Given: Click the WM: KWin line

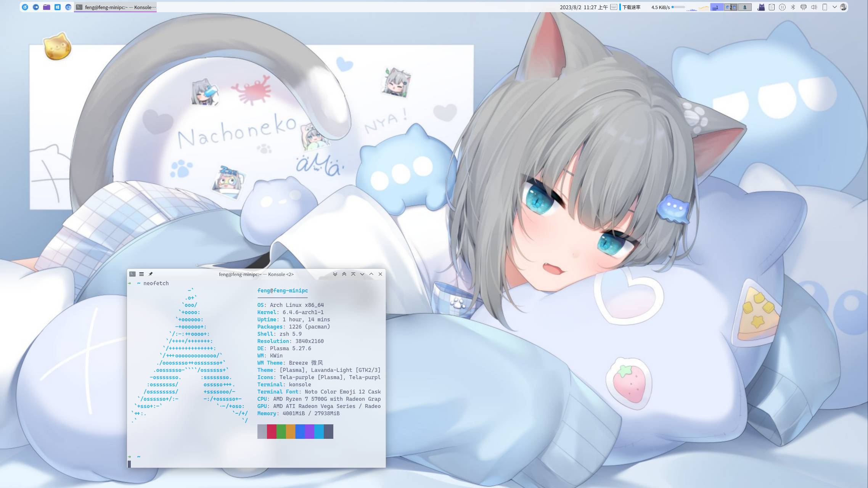Looking at the screenshot, I should coord(270,356).
